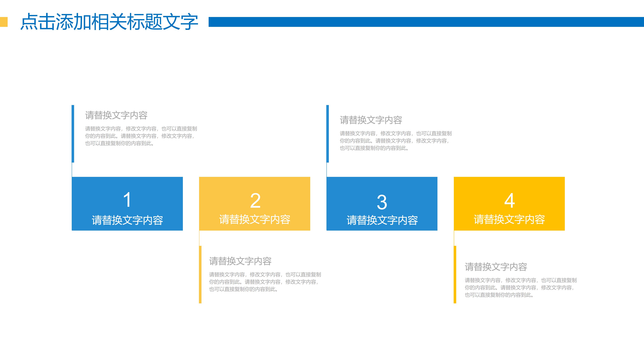
Task: Click the gray paragraph above box 1
Action: point(141,136)
